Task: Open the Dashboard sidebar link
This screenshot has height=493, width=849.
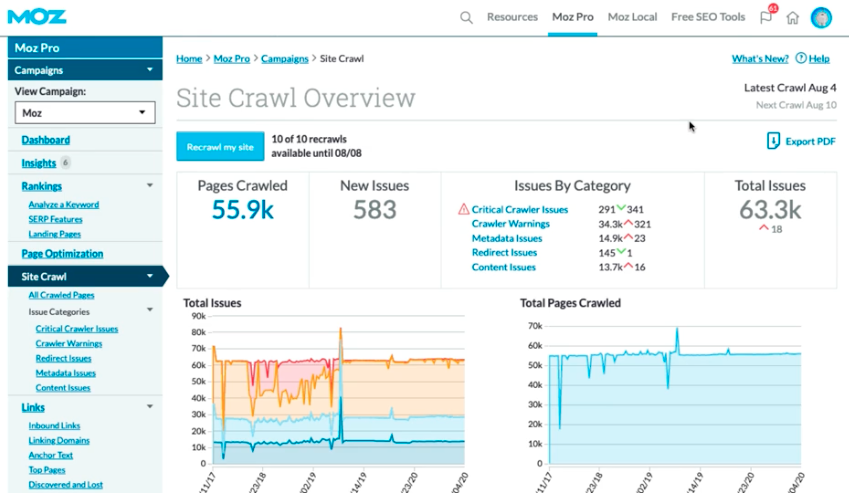Action: coord(45,140)
